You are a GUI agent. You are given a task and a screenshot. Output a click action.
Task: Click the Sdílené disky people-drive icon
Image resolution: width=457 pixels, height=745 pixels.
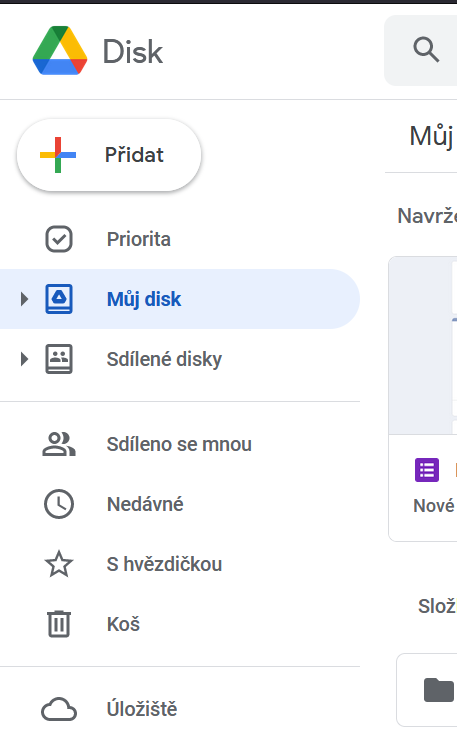(x=59, y=359)
